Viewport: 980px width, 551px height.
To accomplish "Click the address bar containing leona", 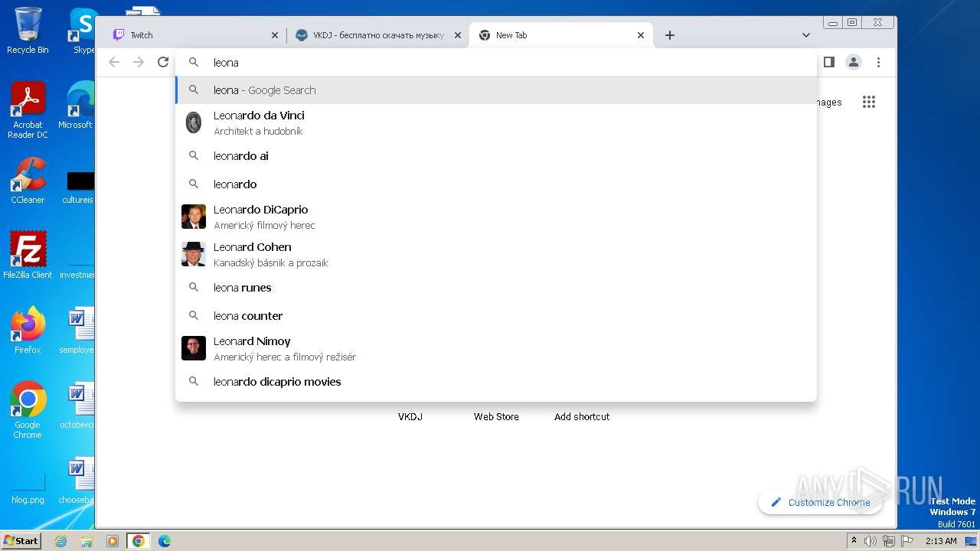I will tap(496, 63).
